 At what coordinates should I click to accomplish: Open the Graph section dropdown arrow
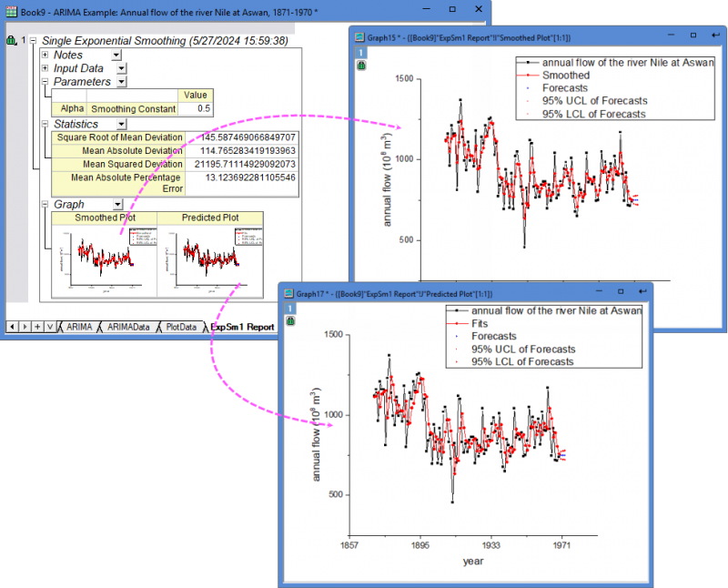coord(118,205)
